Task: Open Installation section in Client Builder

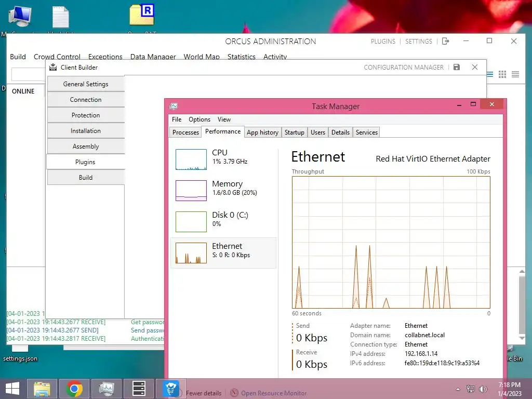Action: [86, 131]
